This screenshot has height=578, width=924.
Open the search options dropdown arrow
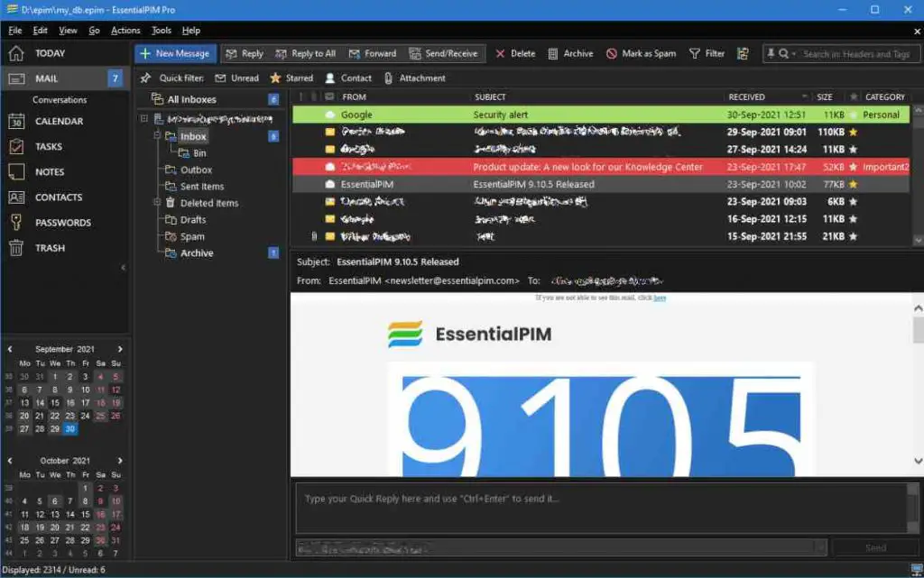coord(794,54)
